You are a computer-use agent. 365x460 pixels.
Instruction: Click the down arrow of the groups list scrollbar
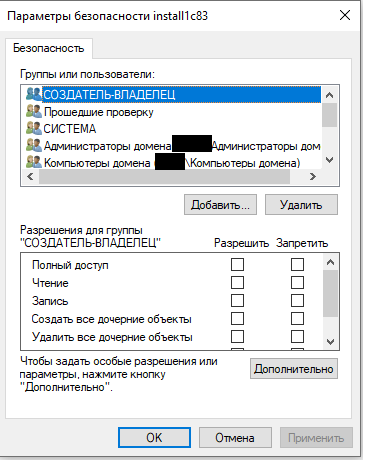(330, 160)
